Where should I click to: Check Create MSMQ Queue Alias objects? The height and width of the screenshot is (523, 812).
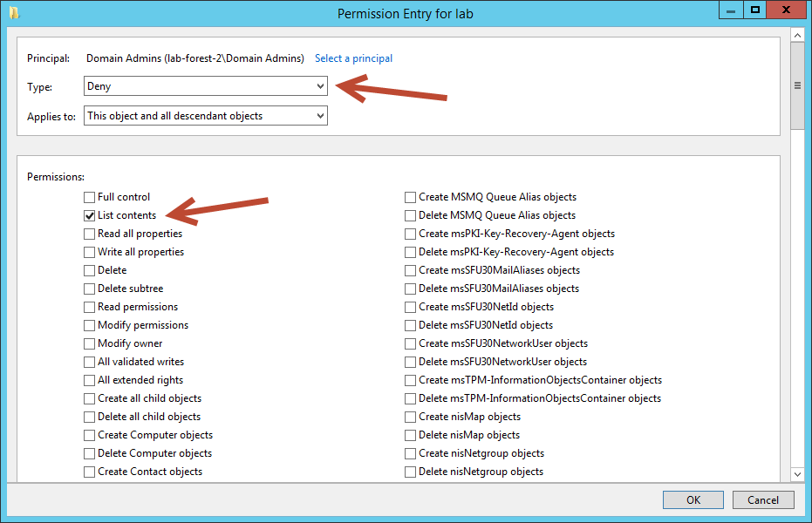pyautogui.click(x=410, y=197)
